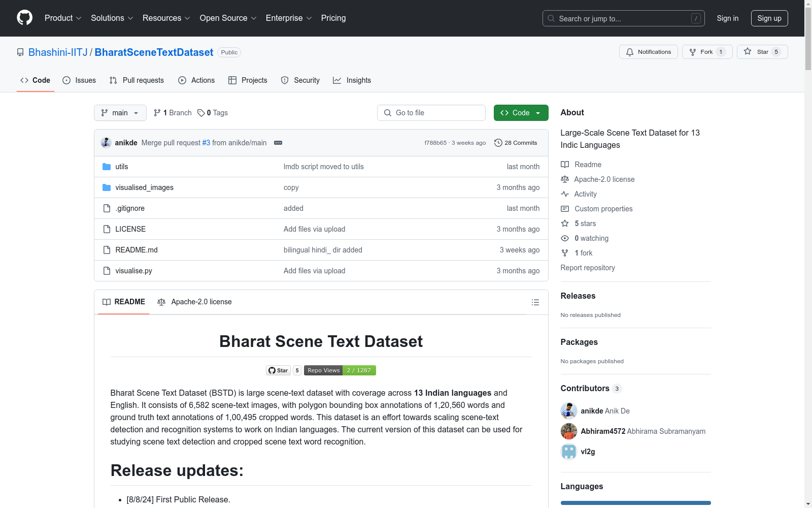This screenshot has width=812, height=508.
Task: Expand the Open Source menu
Action: (x=228, y=18)
